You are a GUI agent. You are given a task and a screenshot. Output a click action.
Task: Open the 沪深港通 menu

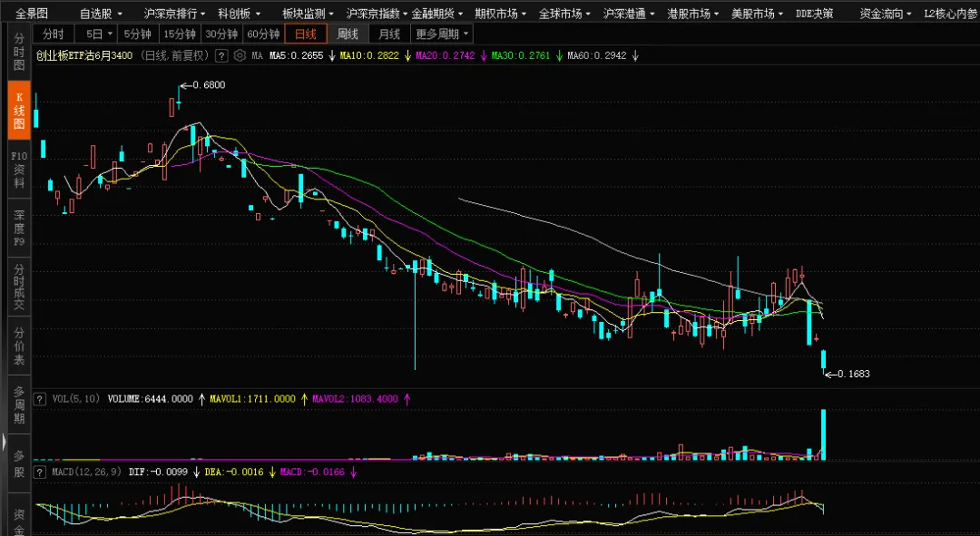[x=629, y=13]
